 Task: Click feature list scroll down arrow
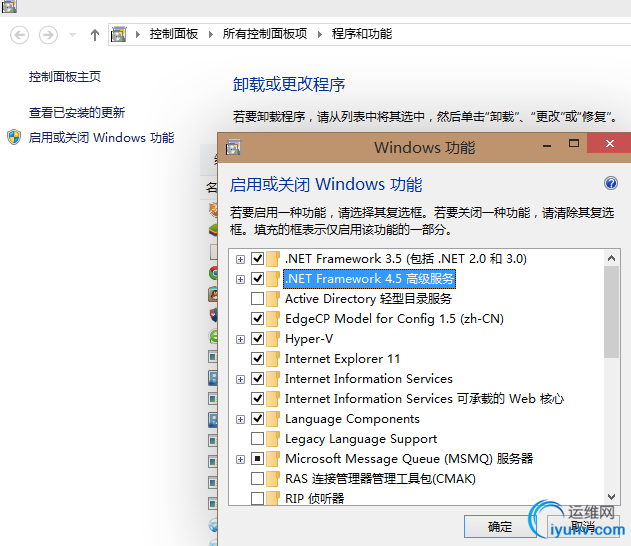(x=611, y=497)
